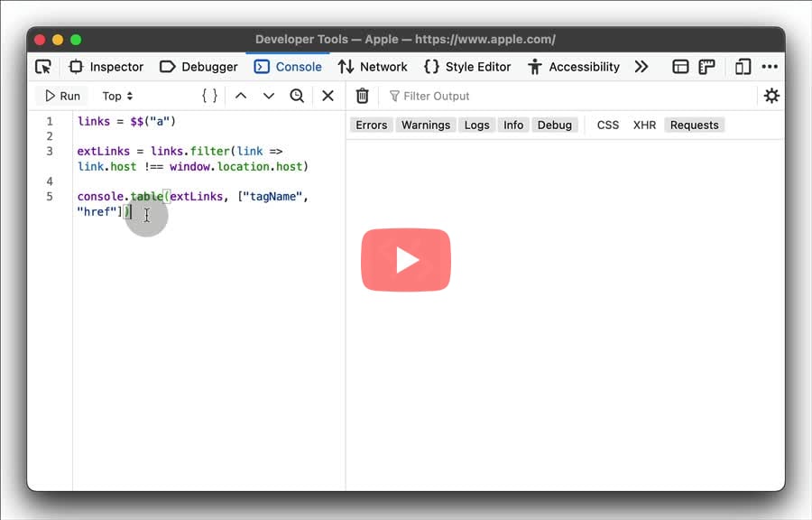Click line number 4 in gutter
812x520 pixels.
point(50,181)
